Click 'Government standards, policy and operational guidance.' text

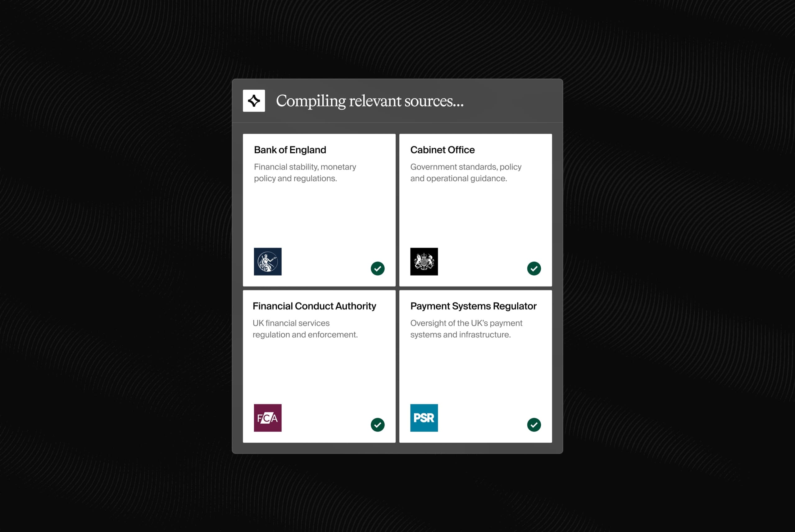point(466,173)
